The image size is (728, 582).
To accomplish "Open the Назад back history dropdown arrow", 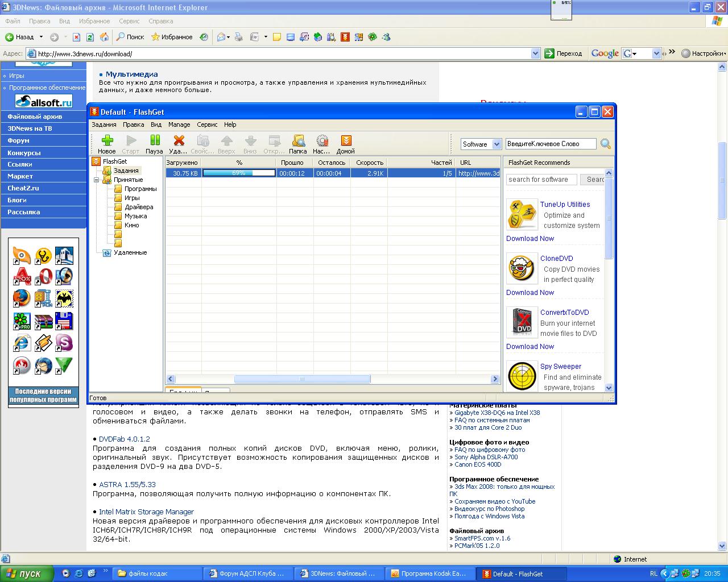I will [41, 37].
